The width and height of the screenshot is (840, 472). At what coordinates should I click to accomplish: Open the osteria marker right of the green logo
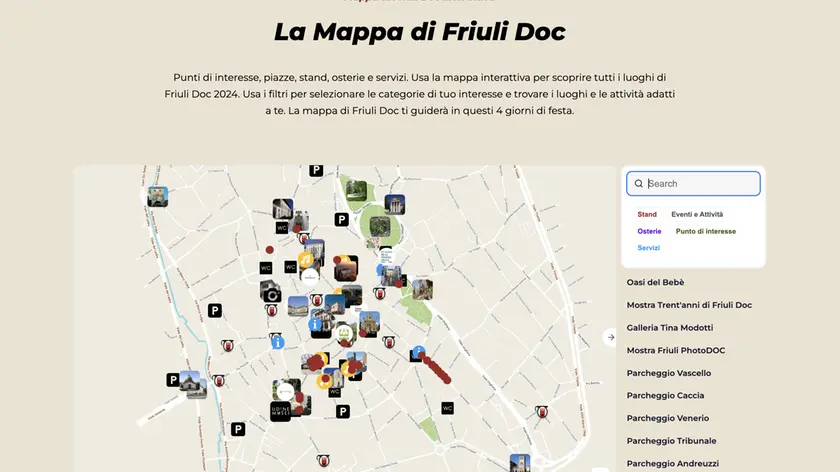[x=389, y=342]
